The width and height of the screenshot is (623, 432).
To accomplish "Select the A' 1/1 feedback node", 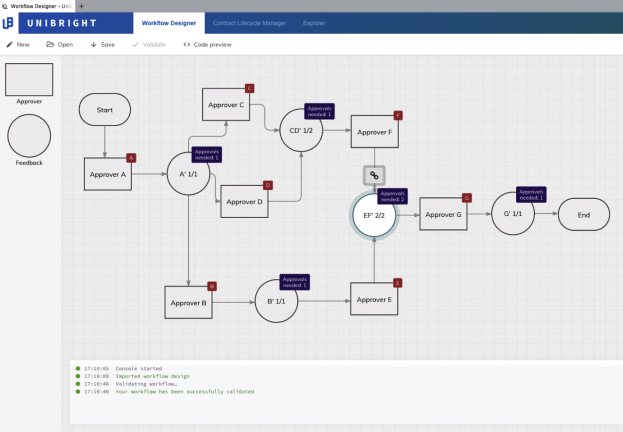I will point(188,174).
